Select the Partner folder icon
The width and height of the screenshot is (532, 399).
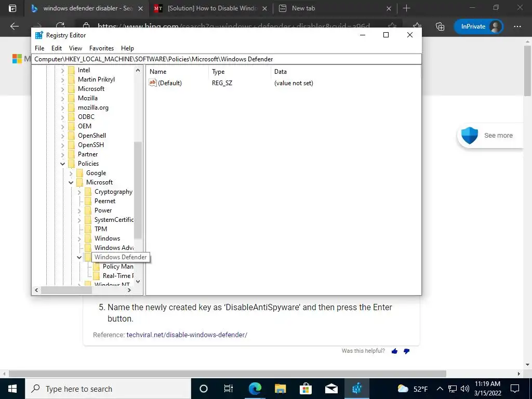click(71, 154)
